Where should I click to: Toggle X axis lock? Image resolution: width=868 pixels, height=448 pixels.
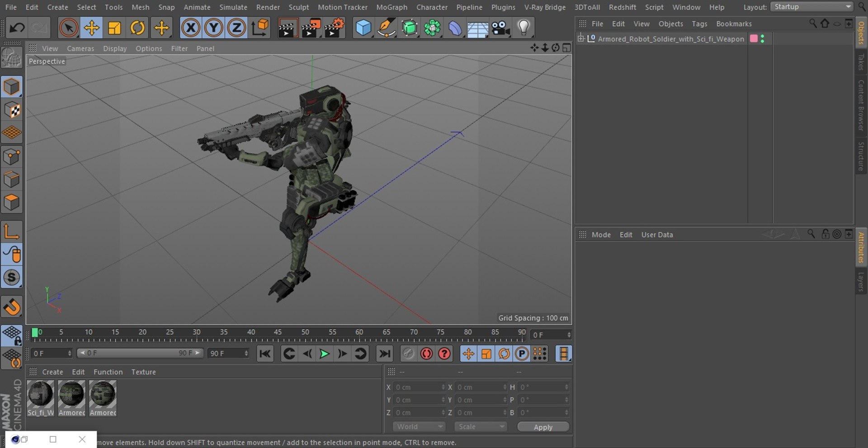191,28
